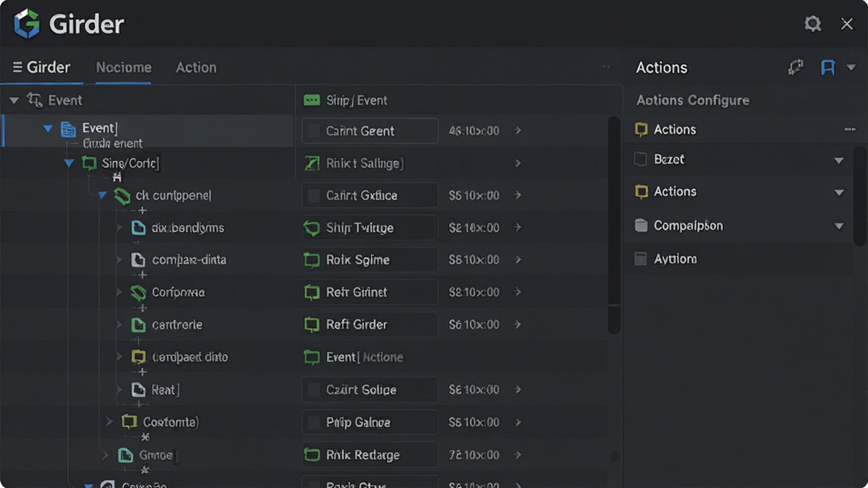This screenshot has height=488, width=868.
Task: Click the Rnick Salinge] icon
Action: tap(312, 164)
